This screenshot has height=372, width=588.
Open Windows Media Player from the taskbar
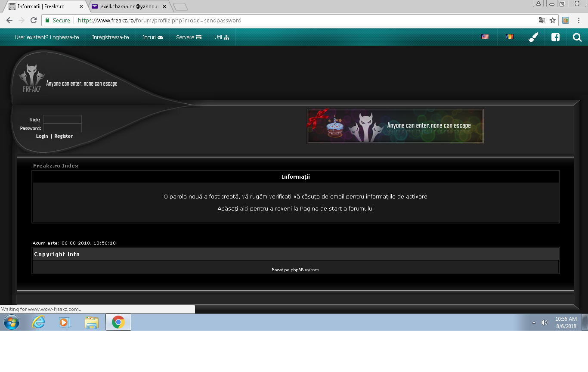(x=65, y=322)
